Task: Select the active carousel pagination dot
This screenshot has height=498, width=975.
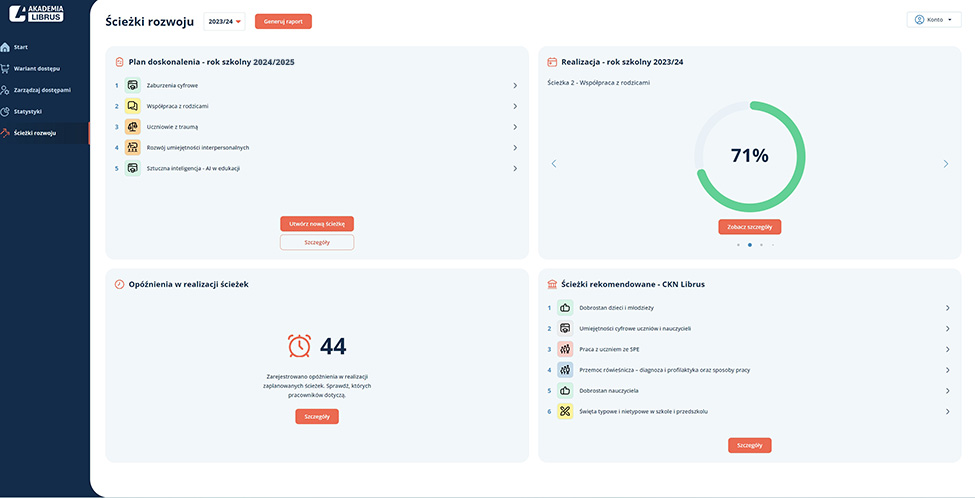Action: (x=749, y=244)
